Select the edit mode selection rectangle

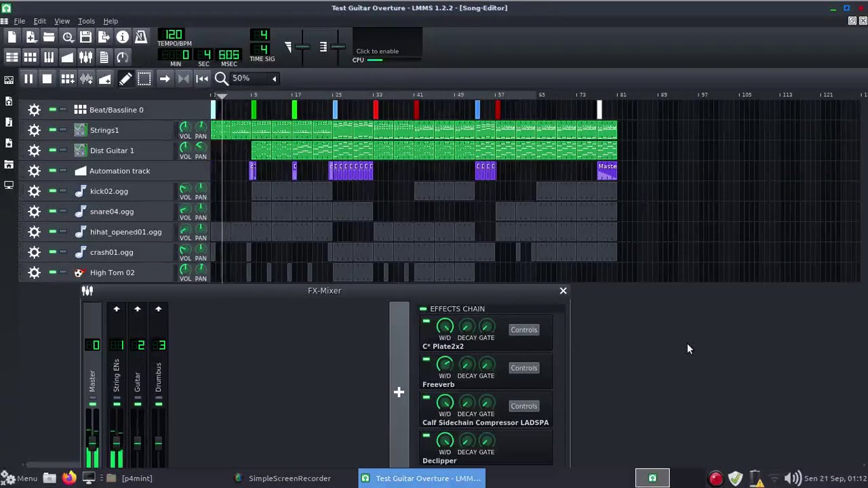[144, 79]
